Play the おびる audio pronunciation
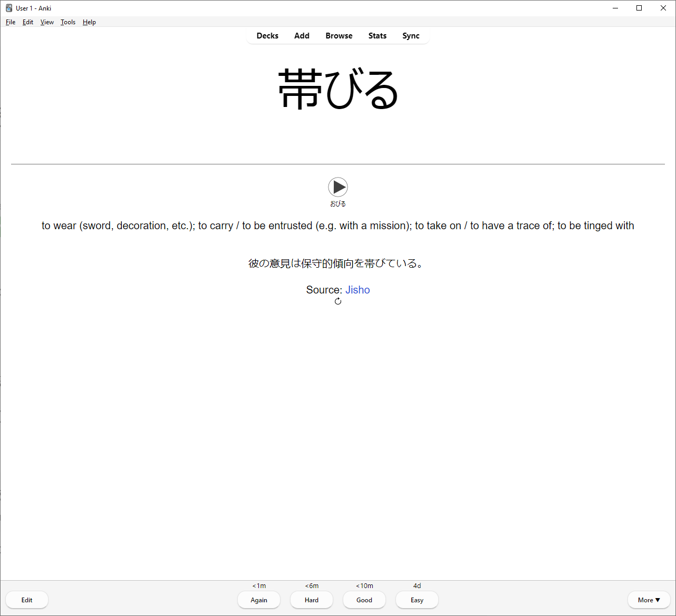The width and height of the screenshot is (676, 616). click(338, 187)
